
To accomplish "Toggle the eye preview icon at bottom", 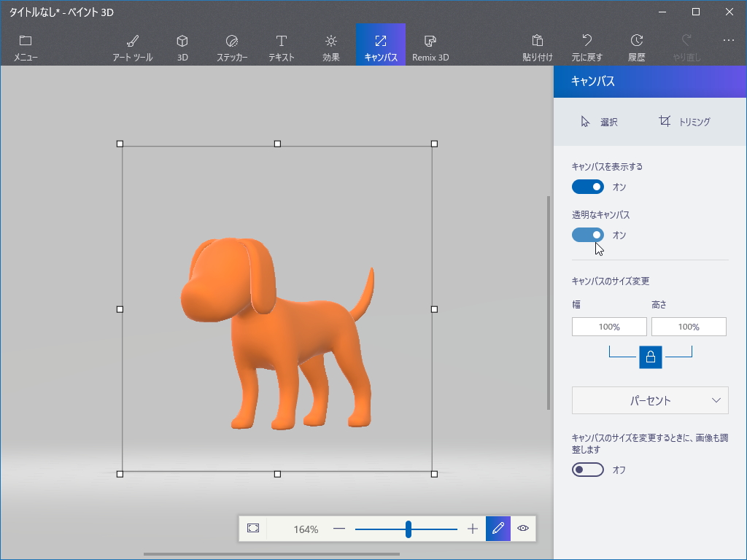I will (x=523, y=529).
